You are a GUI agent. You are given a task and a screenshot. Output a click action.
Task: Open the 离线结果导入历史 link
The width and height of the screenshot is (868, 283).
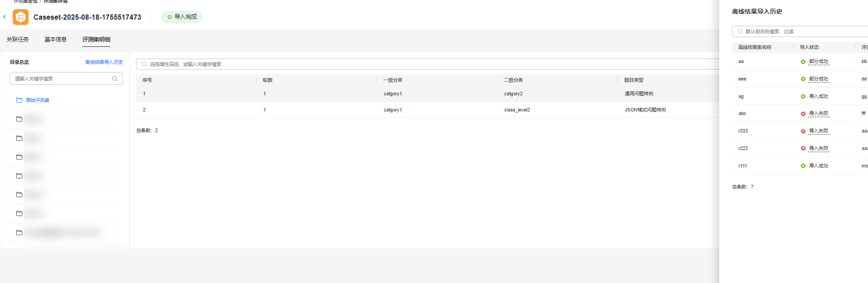(104, 62)
